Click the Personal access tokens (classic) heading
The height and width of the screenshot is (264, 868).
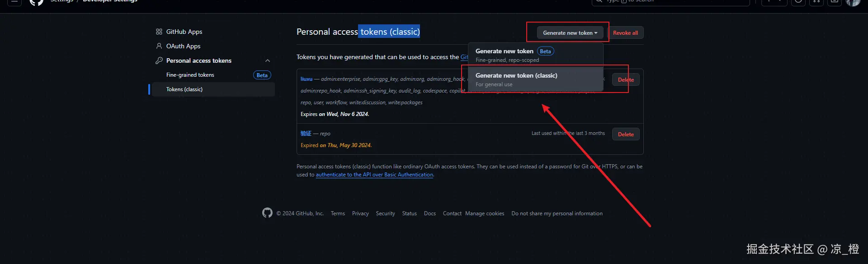click(x=358, y=32)
